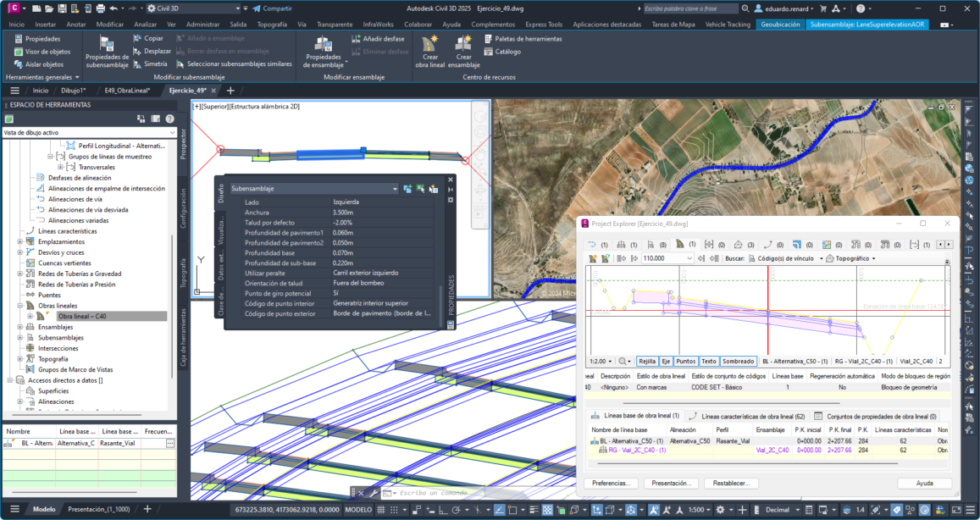Click Visor de objetos in ribbon
This screenshot has height=520, width=980.
(42, 52)
